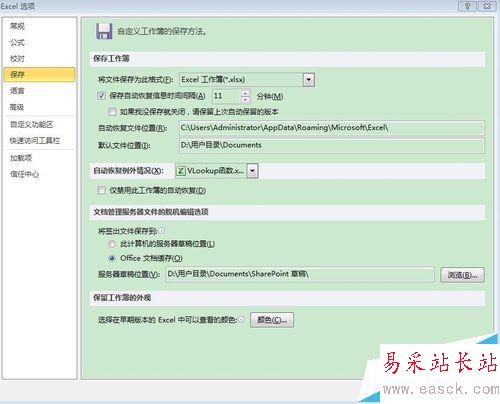Toggle keep last autosaved version checkbox
Viewport: 500px width, 404px height.
click(x=112, y=112)
